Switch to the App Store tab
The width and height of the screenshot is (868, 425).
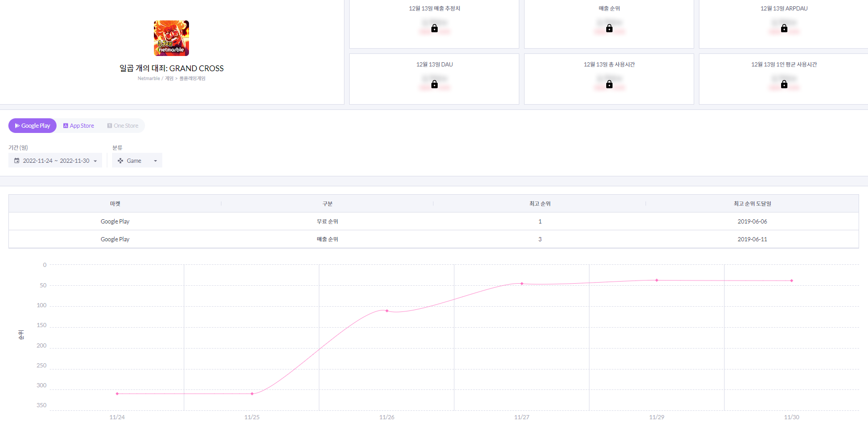pyautogui.click(x=79, y=126)
